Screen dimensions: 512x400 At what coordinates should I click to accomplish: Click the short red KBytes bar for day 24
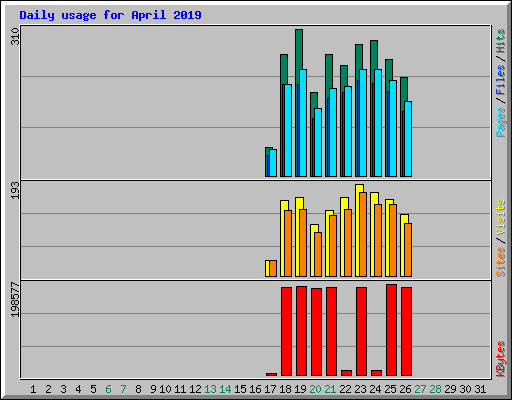coord(376,373)
